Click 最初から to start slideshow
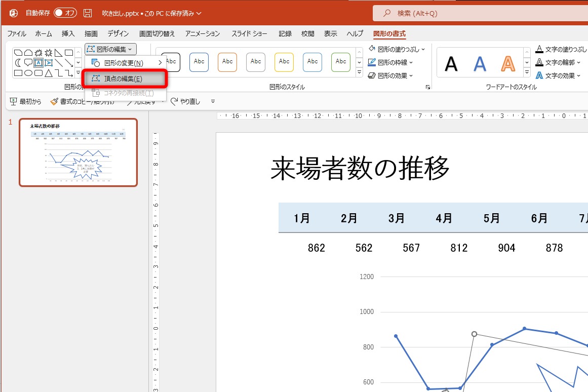588x392 pixels. 25,101
